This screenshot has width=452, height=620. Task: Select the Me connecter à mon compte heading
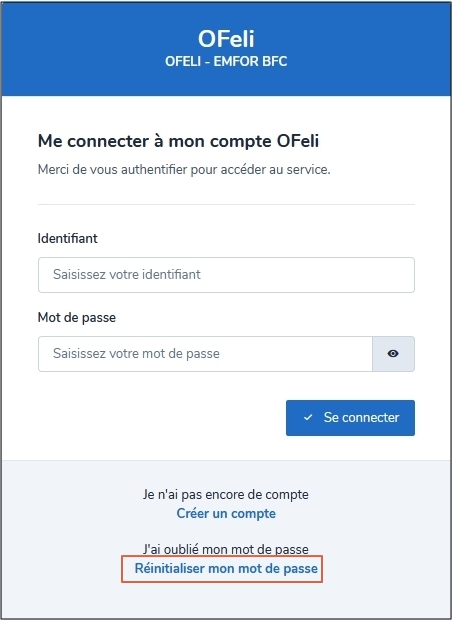tap(178, 141)
